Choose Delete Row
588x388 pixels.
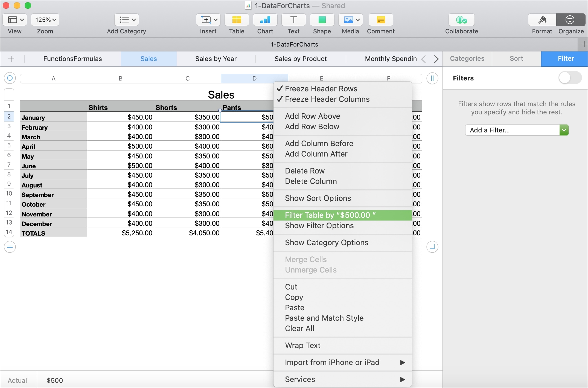coord(342,171)
